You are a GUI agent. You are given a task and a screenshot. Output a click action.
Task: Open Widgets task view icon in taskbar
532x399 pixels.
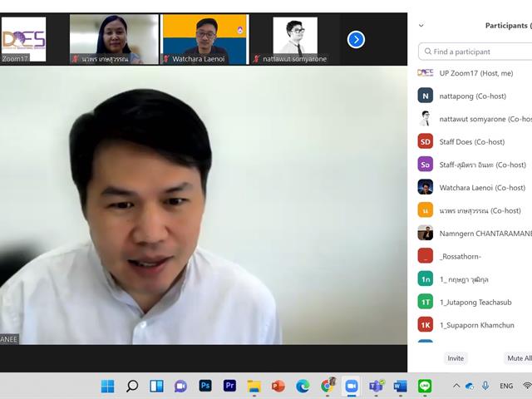(x=156, y=386)
